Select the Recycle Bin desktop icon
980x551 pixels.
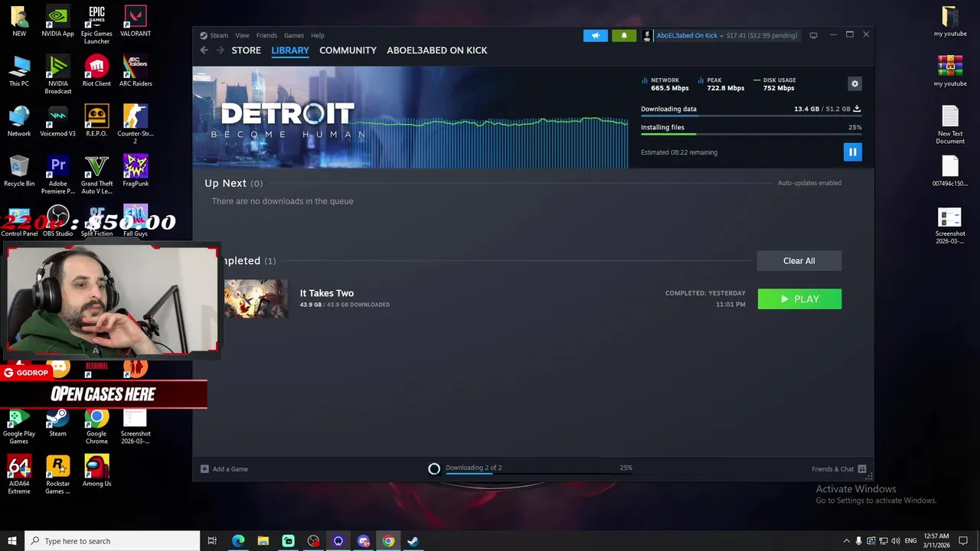pyautogui.click(x=19, y=171)
